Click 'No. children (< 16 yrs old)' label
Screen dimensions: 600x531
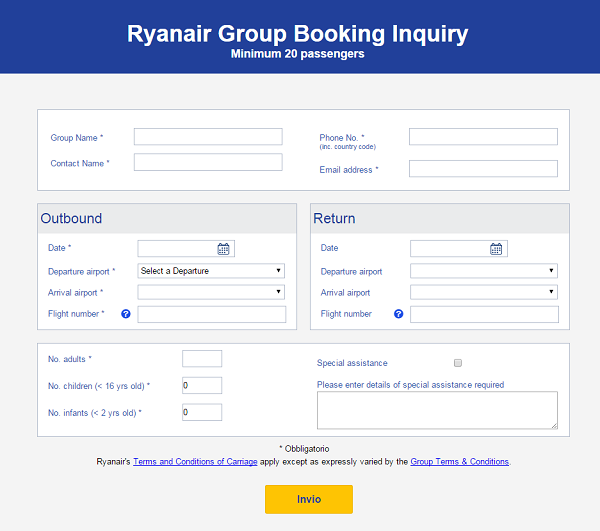coord(99,386)
